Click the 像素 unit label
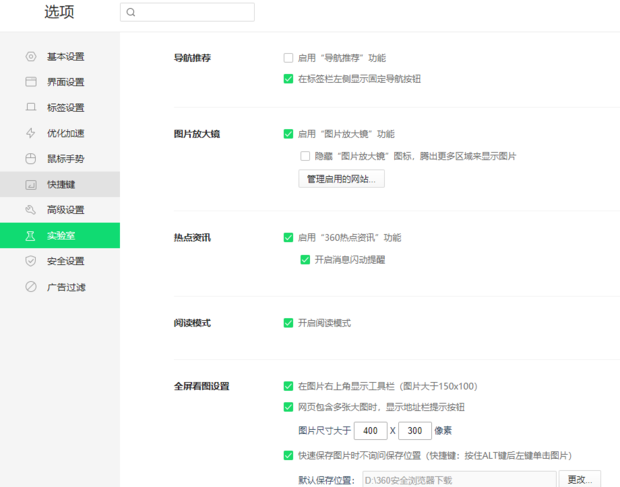 tap(443, 430)
